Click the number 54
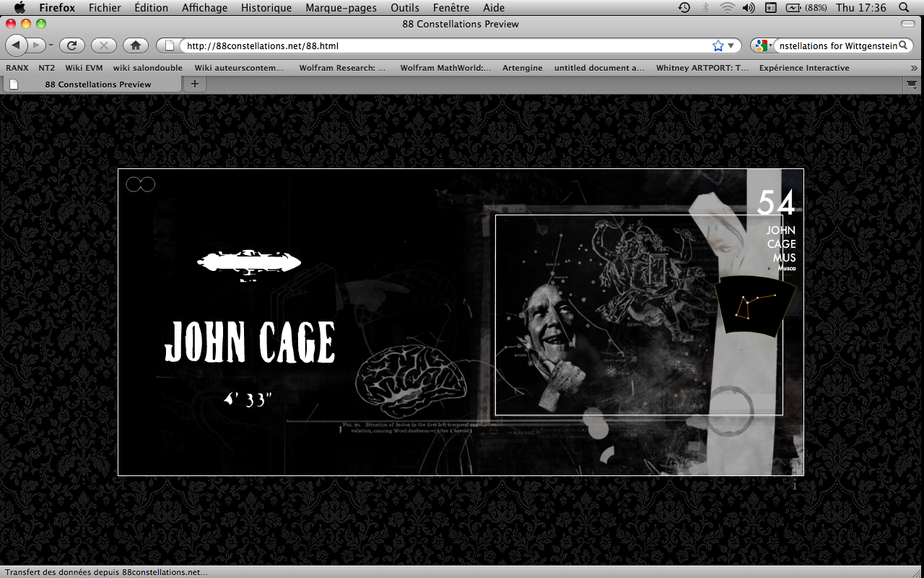Screen dimensions: 924x578 [x=776, y=203]
